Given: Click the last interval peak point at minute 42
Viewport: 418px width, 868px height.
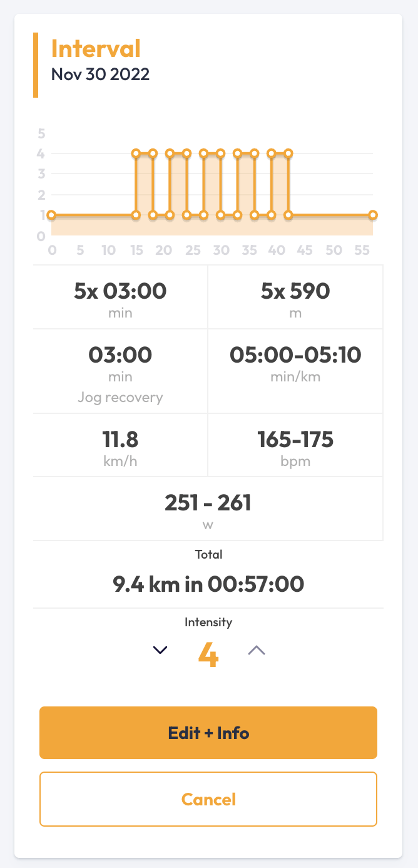Looking at the screenshot, I should (x=288, y=153).
